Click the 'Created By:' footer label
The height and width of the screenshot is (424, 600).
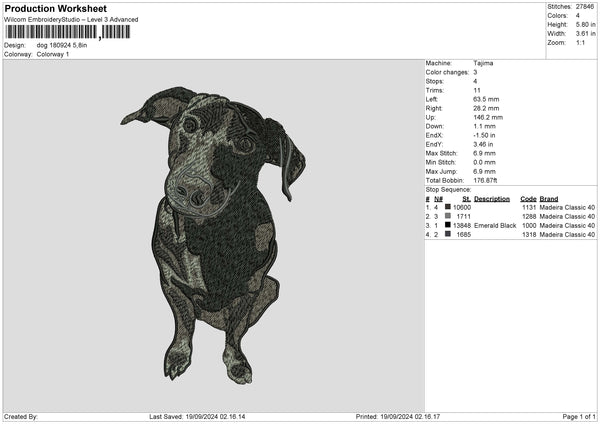tap(21, 417)
